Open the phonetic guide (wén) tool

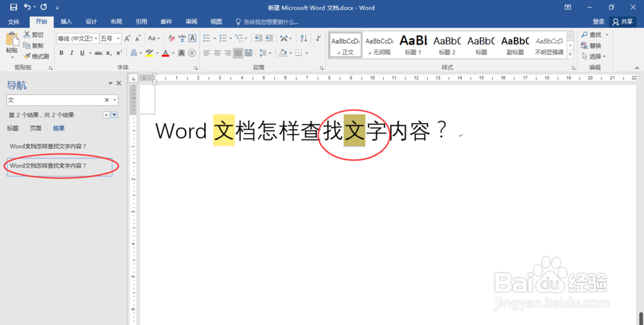[x=182, y=38]
